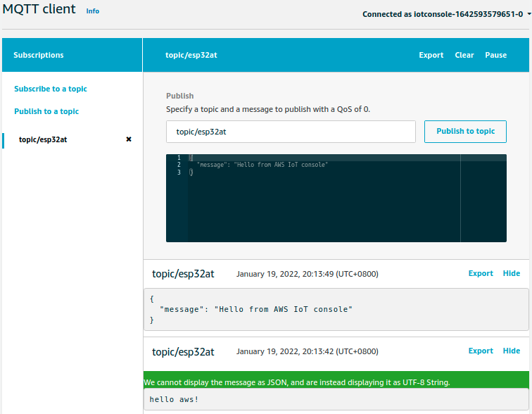Pause the incoming topic messages

tap(495, 55)
